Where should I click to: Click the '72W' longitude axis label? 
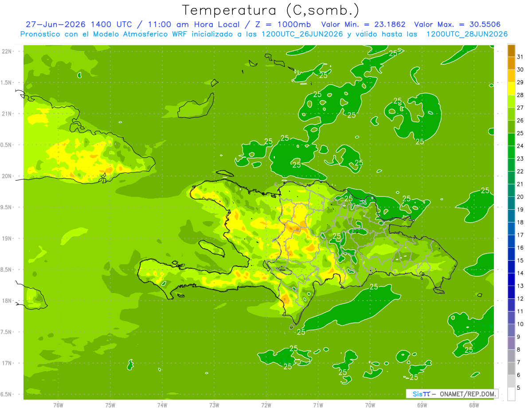[266, 405]
